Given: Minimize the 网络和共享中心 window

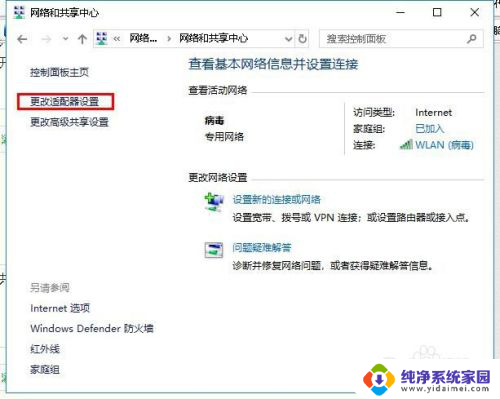Looking at the screenshot, I should pos(400,13).
